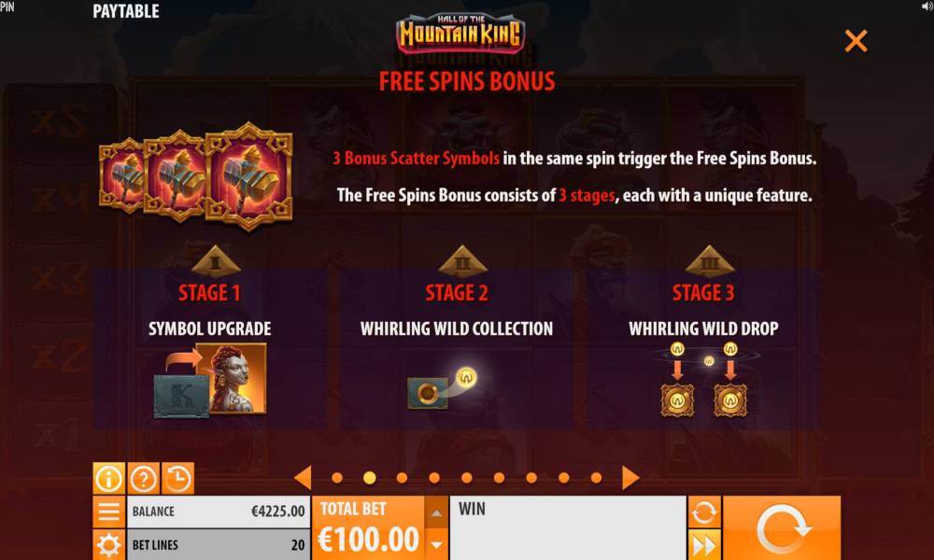Open the hamburger menu icon

[x=108, y=511]
